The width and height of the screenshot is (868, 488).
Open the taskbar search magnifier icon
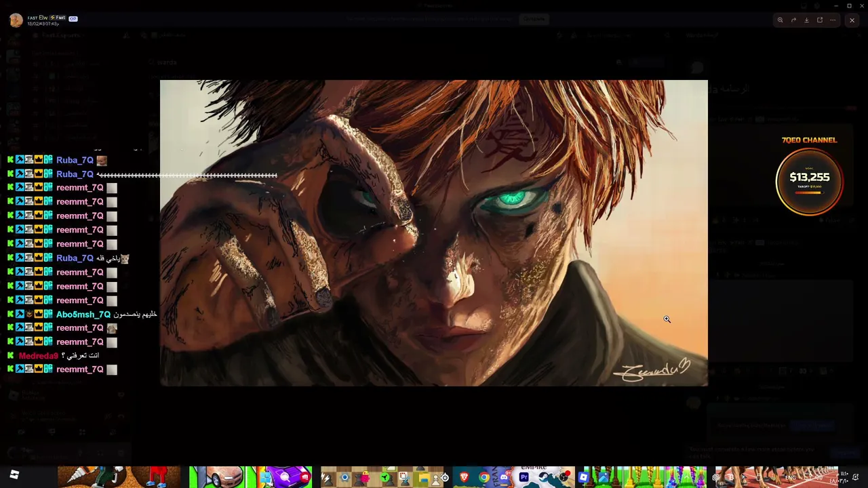point(285,478)
